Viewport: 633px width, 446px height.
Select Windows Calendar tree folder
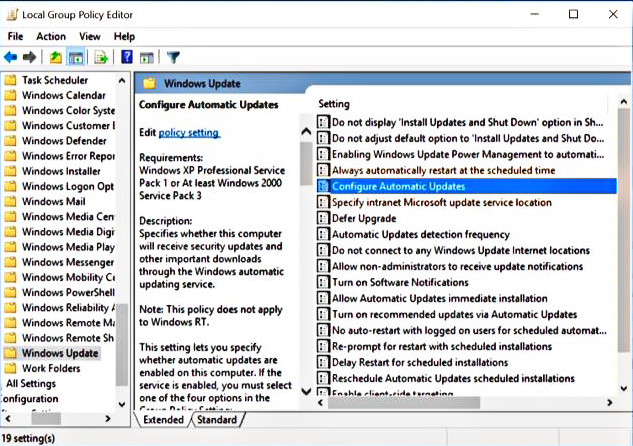[x=63, y=95]
